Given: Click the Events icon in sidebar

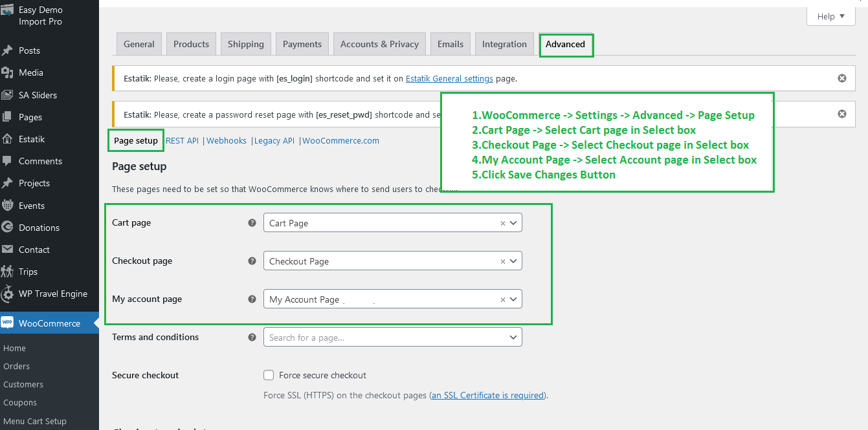Looking at the screenshot, I should [x=8, y=206].
